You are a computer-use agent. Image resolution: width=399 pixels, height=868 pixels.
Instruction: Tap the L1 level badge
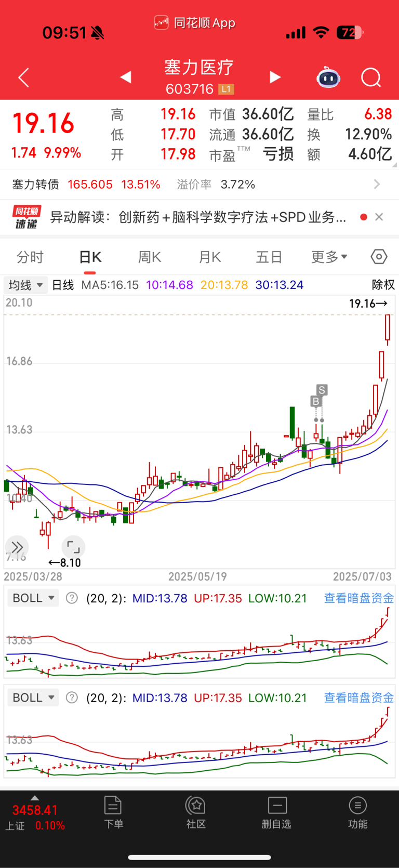coord(226,89)
